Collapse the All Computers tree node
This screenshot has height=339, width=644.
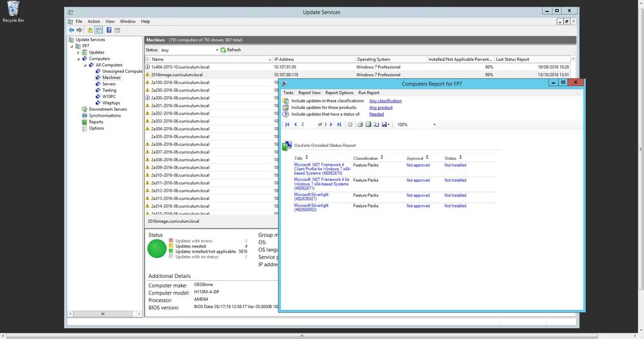coord(85,65)
